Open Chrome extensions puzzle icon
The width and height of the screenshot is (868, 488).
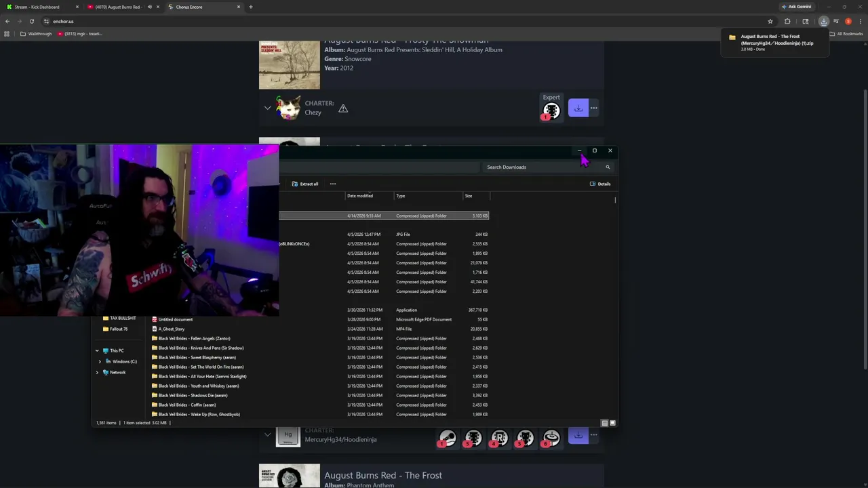(787, 21)
